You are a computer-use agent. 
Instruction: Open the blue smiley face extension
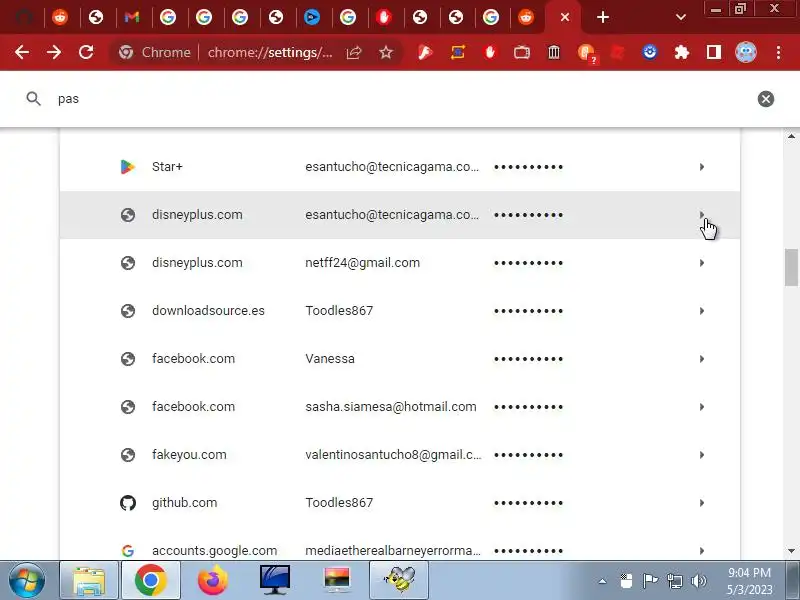tap(649, 52)
